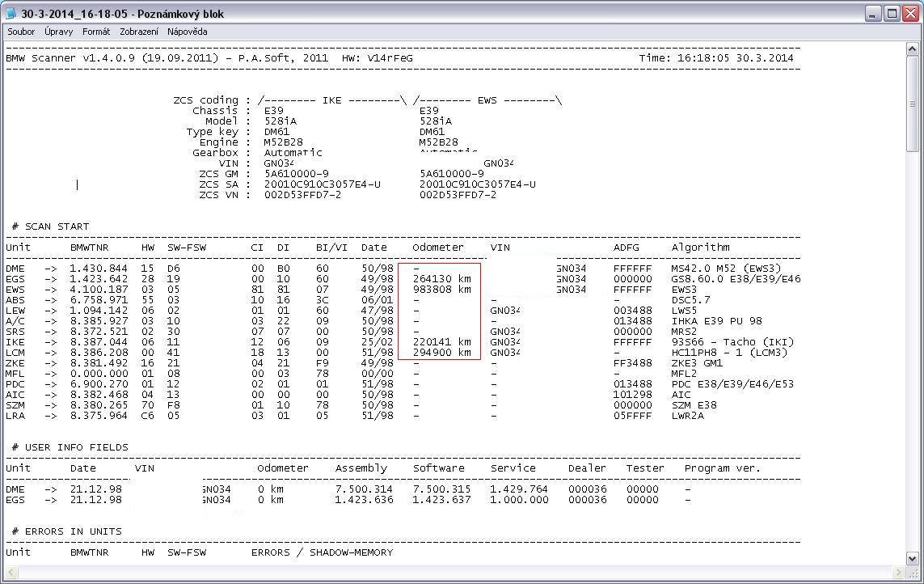Screen dimensions: 924x584
Task: Click the horizontal scrollbar left arrow
Action: click(x=11, y=572)
